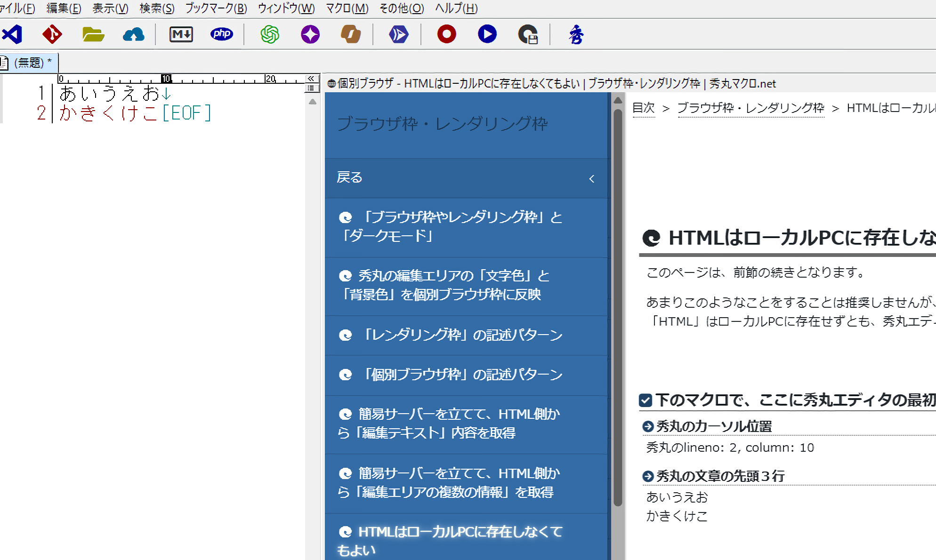Click the blue cloud upload icon
This screenshot has width=936, height=560.
pyautogui.click(x=133, y=34)
